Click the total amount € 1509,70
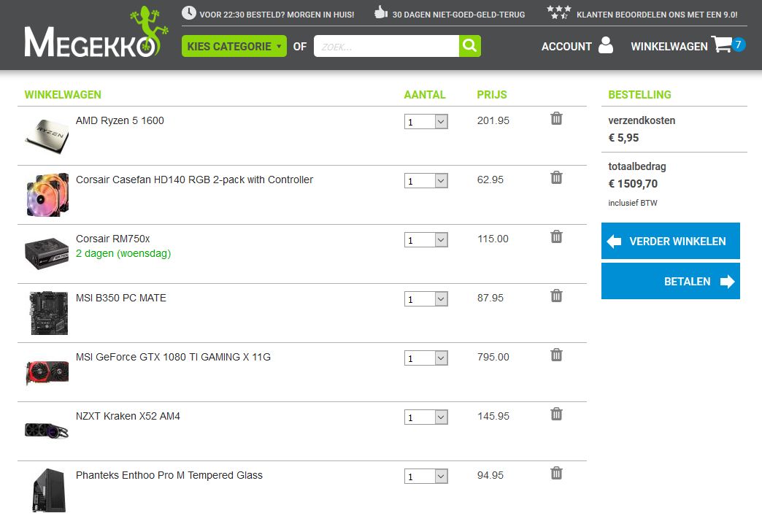This screenshot has height=532, width=762. [x=633, y=184]
